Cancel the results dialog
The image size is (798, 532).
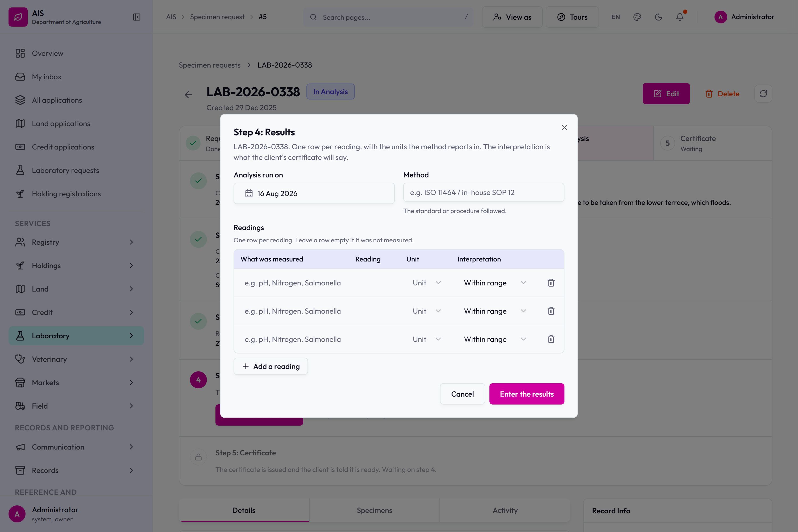click(462, 394)
